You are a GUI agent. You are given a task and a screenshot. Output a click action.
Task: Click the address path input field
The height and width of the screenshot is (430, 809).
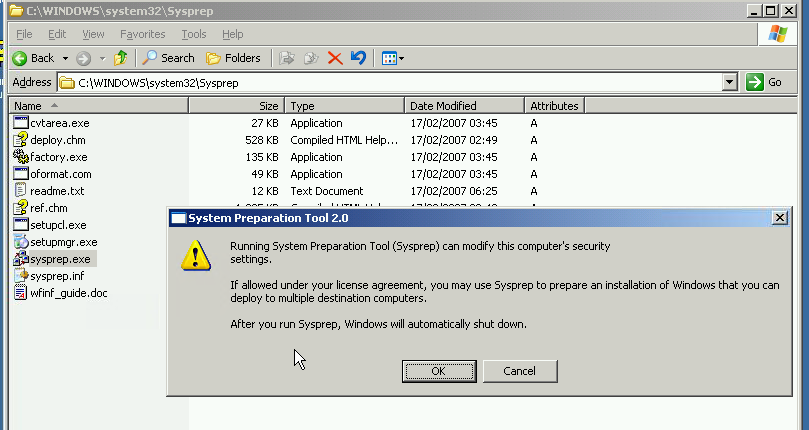(x=390, y=82)
